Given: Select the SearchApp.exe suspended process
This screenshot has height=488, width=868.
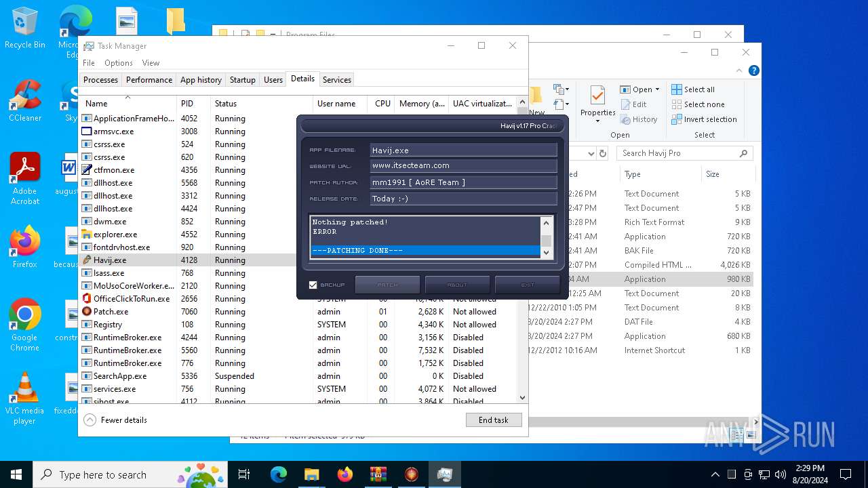Looking at the screenshot, I should pos(298,376).
